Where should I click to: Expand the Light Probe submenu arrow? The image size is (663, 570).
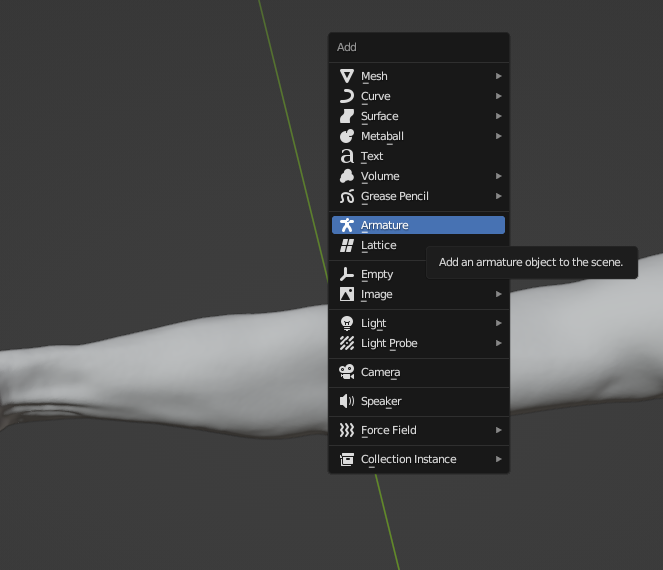(x=498, y=343)
